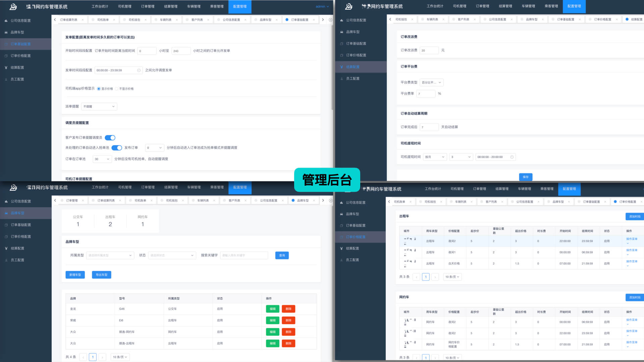Close the 司机钱包 tab in top-left window
This screenshot has width=644, height=362.
pyautogui.click(x=146, y=20)
